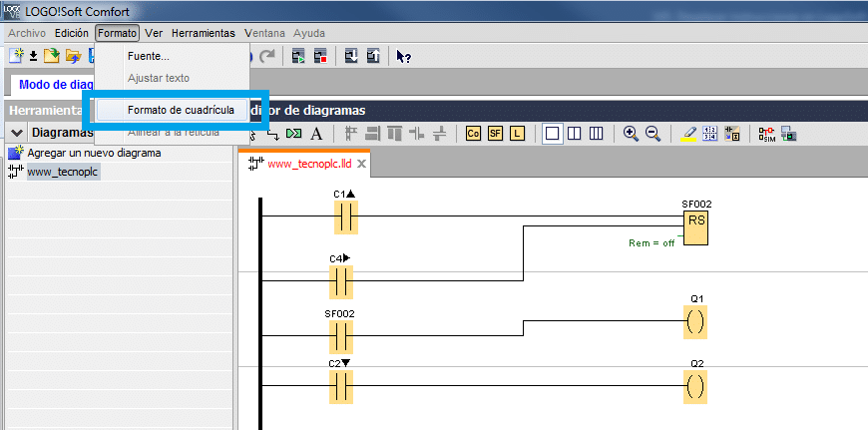
Task: Open the Edición menu
Action: [72, 33]
